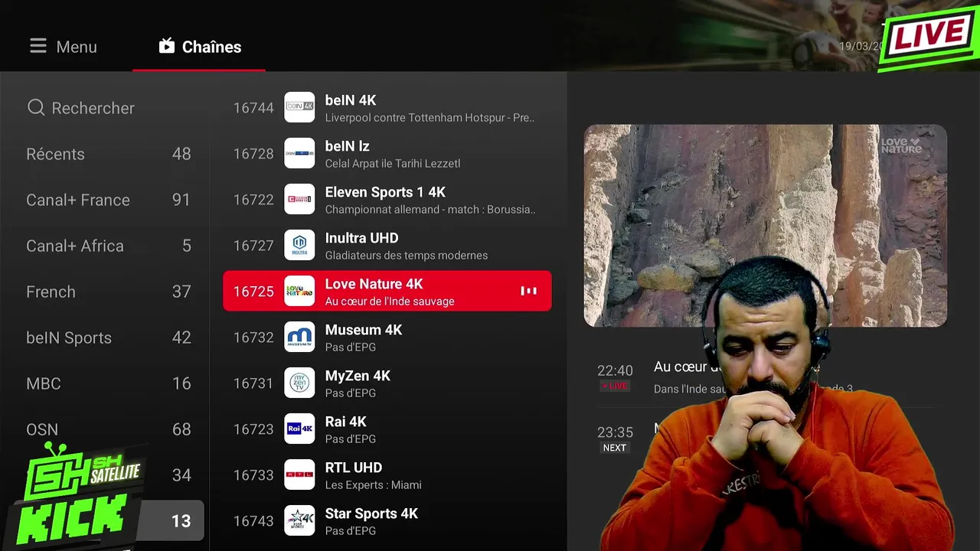Click the now-playing bars on Love Nature 4K
Image resolution: width=980 pixels, height=551 pixels.
(528, 291)
